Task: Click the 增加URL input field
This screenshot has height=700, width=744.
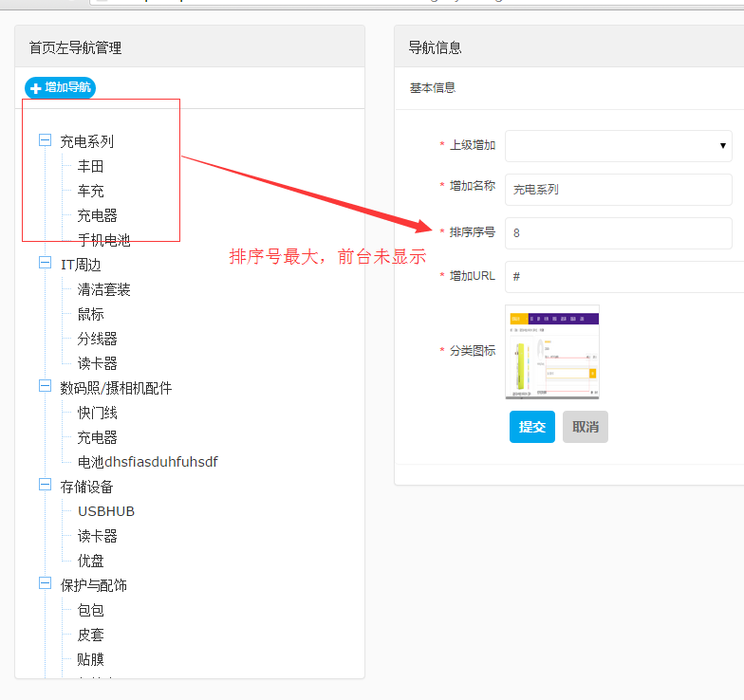Action: pos(618,276)
